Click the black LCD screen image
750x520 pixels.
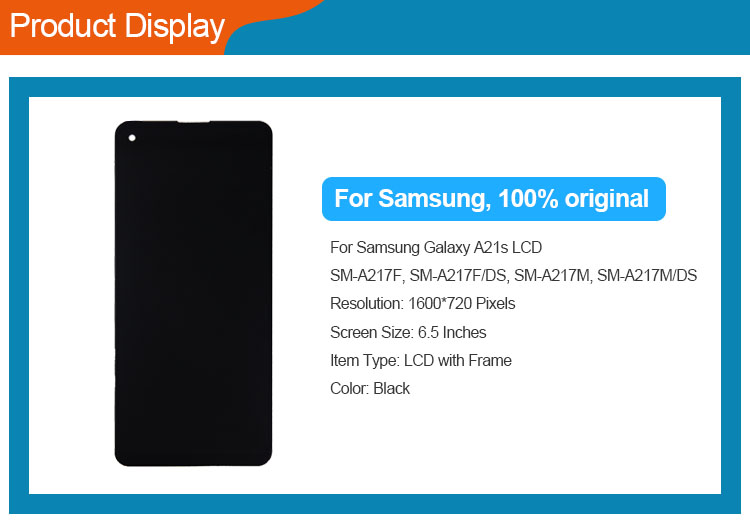click(193, 293)
